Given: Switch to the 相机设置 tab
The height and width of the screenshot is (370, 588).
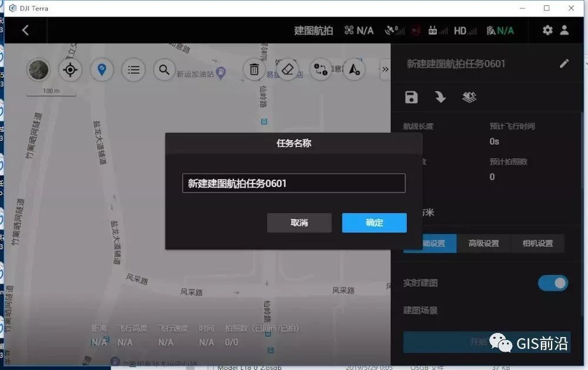Looking at the screenshot, I should [538, 243].
